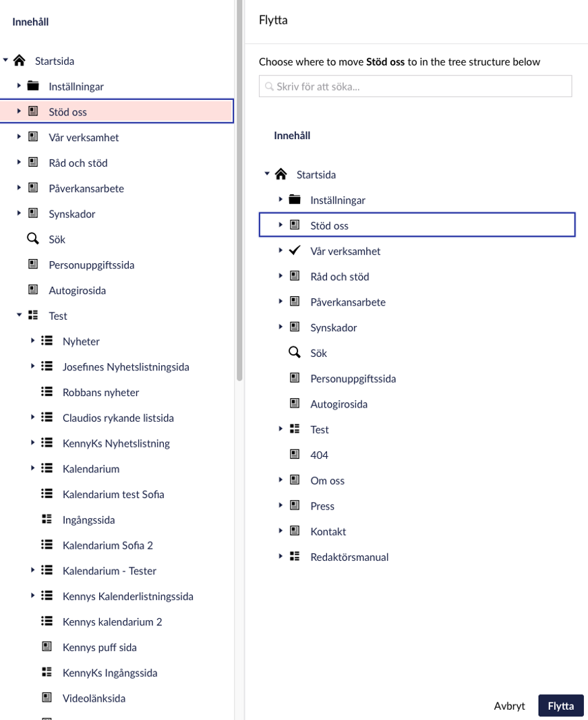Click the folder icon for Inställningar in left tree
Image resolution: width=588 pixels, height=720 pixels.
[x=33, y=86]
